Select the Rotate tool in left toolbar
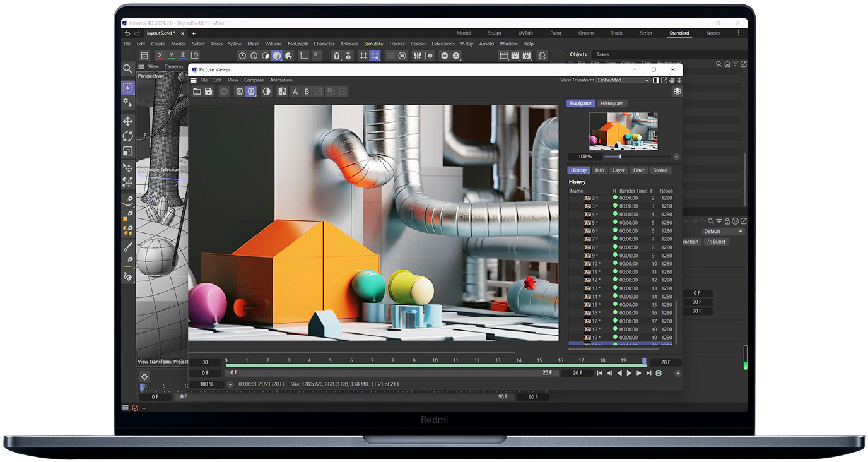 [128, 136]
